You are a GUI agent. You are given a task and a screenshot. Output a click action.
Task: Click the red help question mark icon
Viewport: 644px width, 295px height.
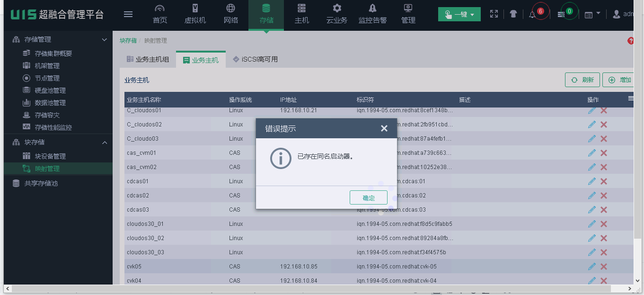pos(631,41)
